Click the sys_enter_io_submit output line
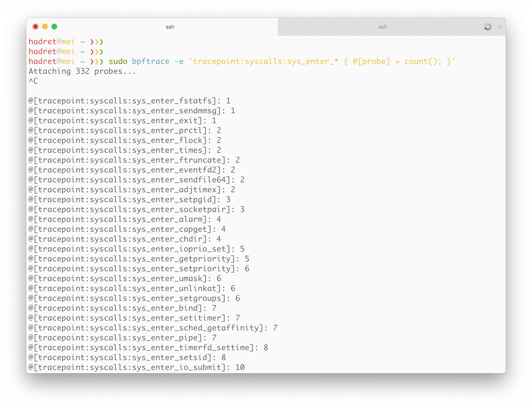This screenshot has width=532, height=408. (136, 367)
